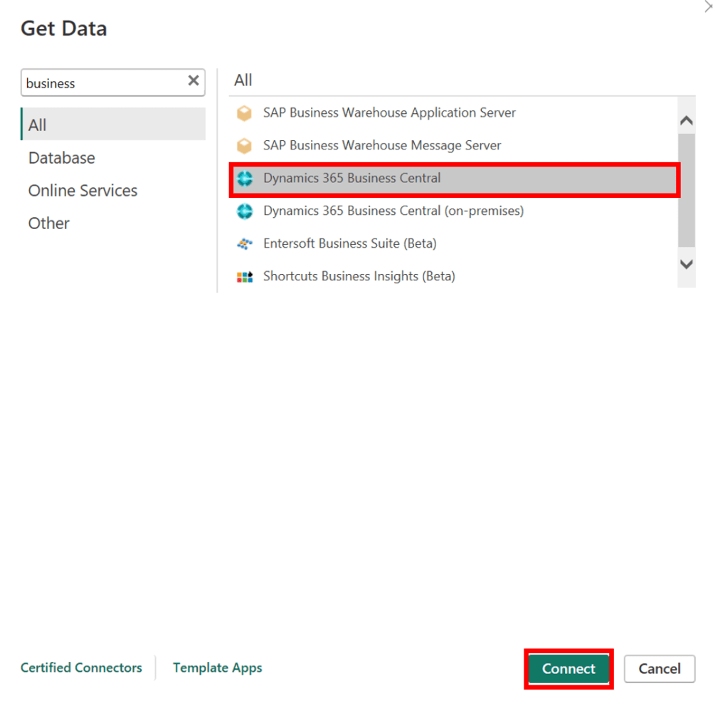
Task: Select SAP Business Warehouse Application Server
Action: [x=453, y=113]
